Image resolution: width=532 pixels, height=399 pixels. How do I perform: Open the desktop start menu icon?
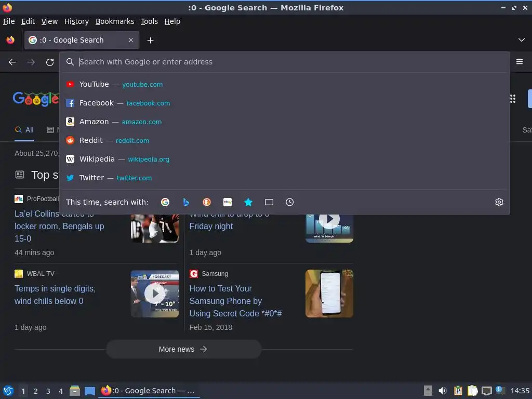[8, 391]
